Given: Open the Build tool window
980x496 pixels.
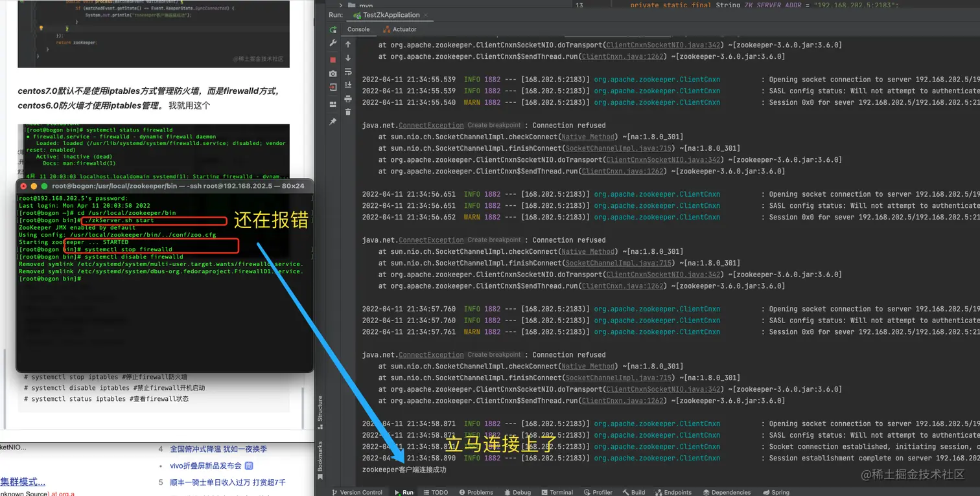Looking at the screenshot, I should tap(634, 492).
